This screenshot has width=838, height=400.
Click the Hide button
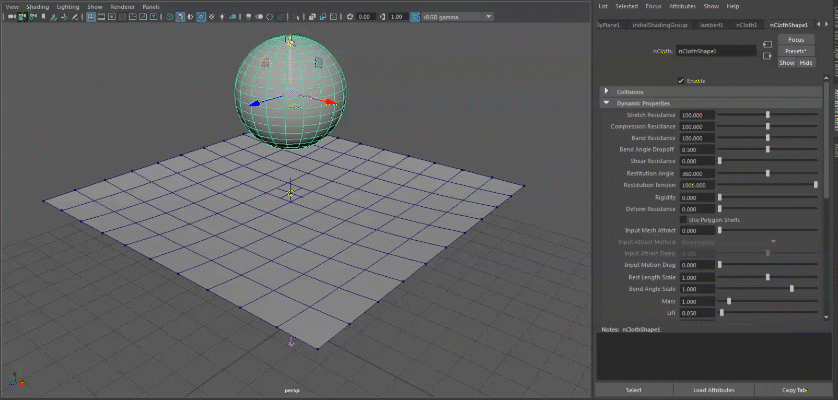click(805, 63)
